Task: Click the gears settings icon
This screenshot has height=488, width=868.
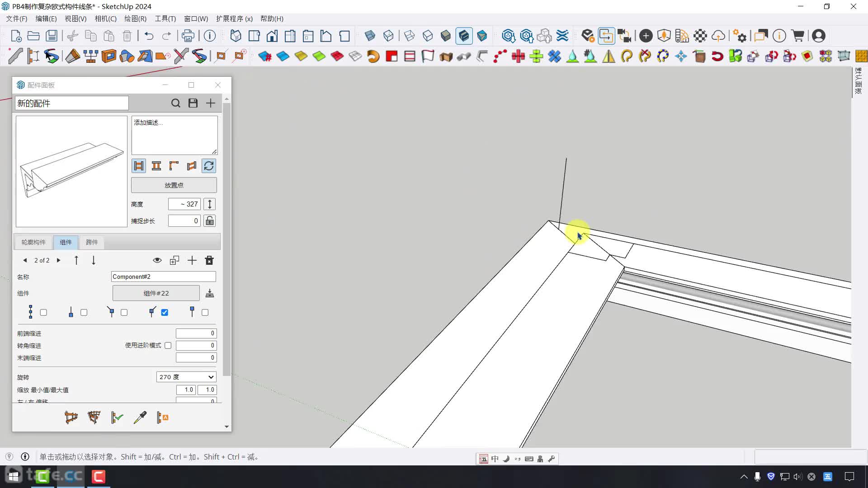Action: pos(740,36)
